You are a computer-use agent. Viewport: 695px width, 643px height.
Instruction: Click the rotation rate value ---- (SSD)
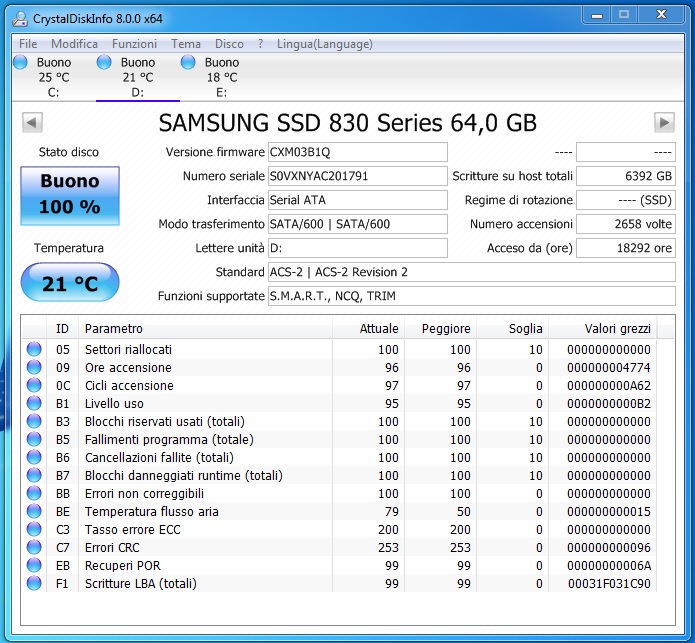point(626,200)
